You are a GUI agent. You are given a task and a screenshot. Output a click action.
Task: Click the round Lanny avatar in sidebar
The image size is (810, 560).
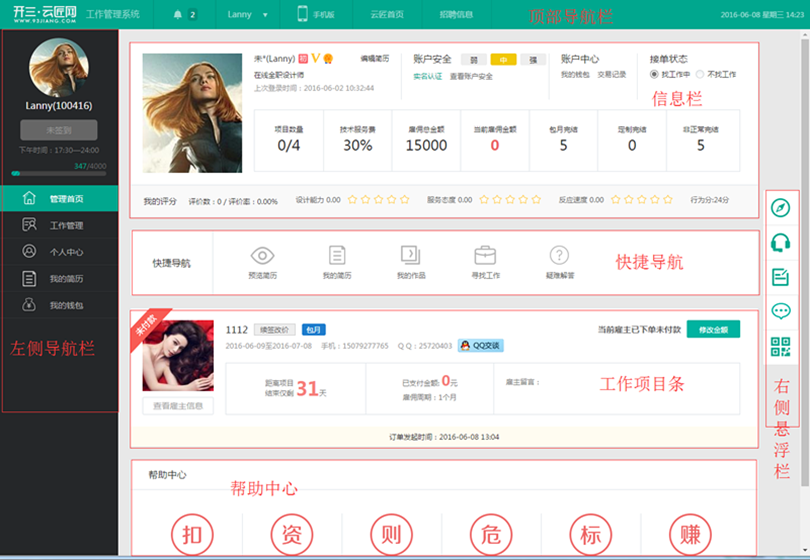58,68
